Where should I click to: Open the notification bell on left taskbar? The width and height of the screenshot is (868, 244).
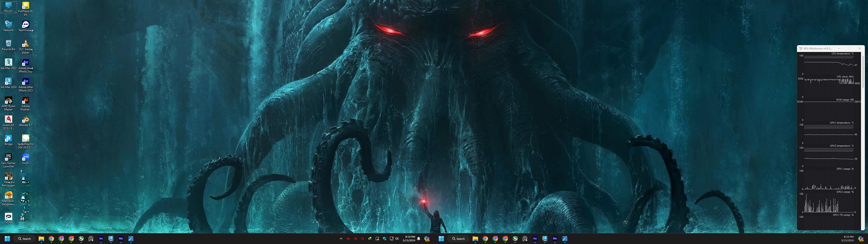(419, 239)
